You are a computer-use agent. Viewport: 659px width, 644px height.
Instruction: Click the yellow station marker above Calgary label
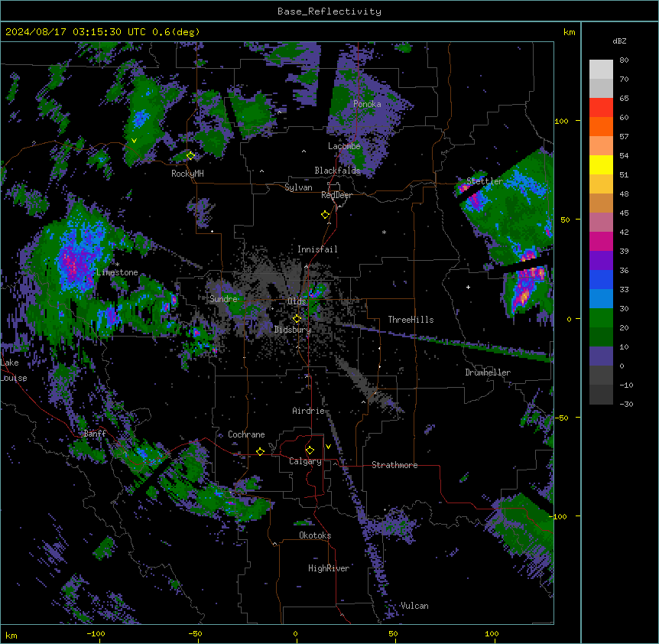[x=310, y=450]
